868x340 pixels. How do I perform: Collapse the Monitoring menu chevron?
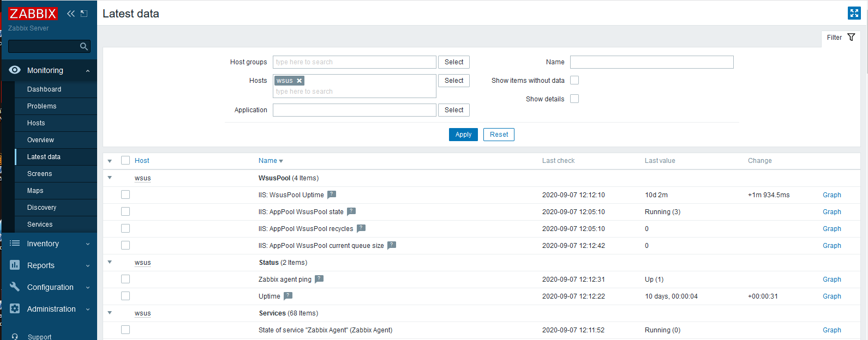point(88,71)
